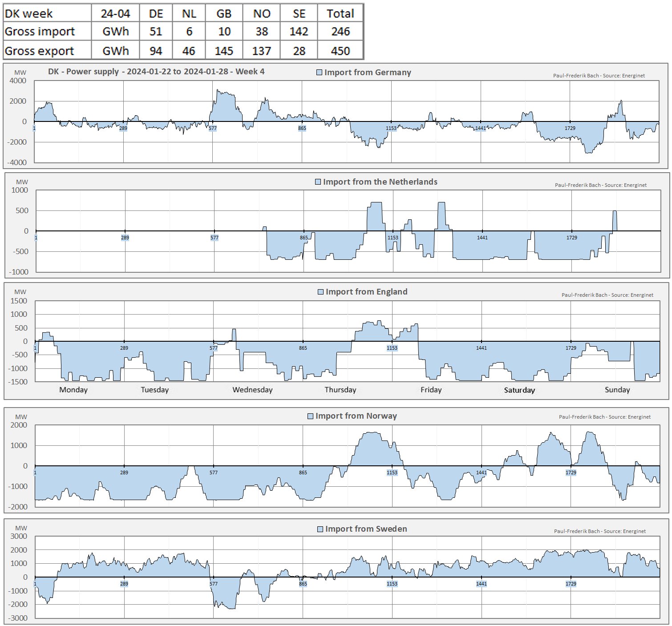Viewport: 672px width, 626px height.
Task: Select marker 1729 in the Norway chart
Action: [x=571, y=473]
